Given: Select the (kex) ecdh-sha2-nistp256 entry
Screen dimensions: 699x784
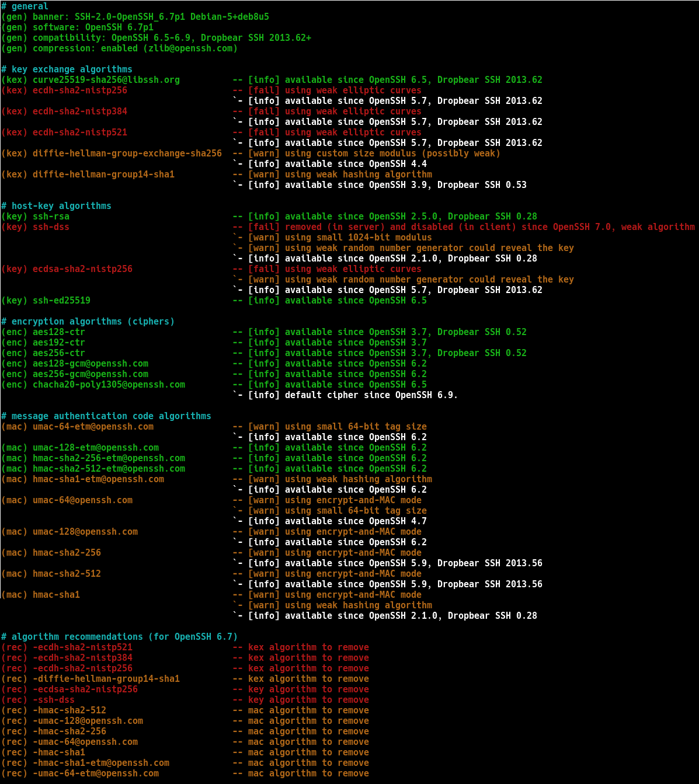Looking at the screenshot, I should point(64,90).
